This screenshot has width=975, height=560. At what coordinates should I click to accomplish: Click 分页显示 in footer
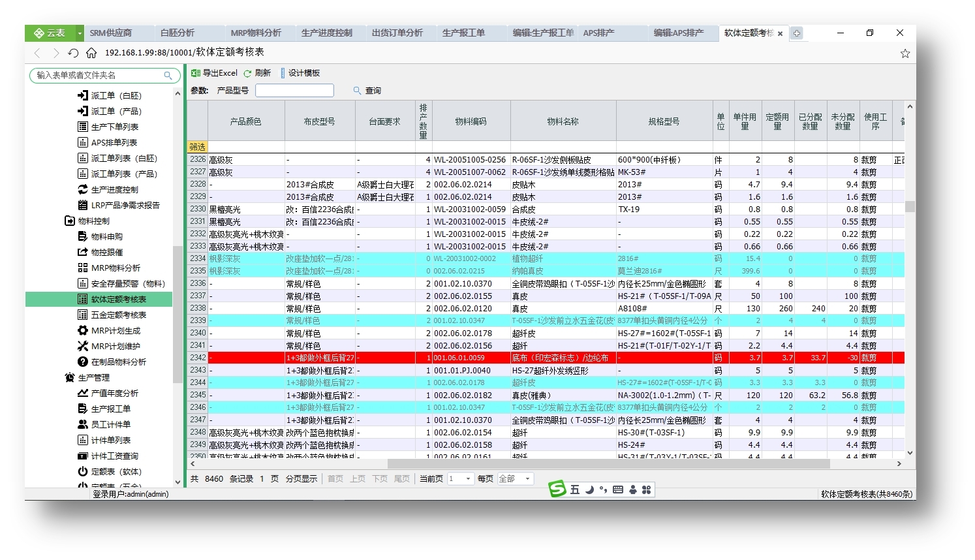point(302,479)
